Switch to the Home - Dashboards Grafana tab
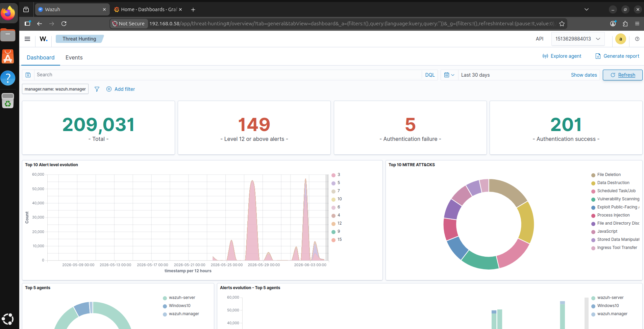644x329 pixels. 148,9
